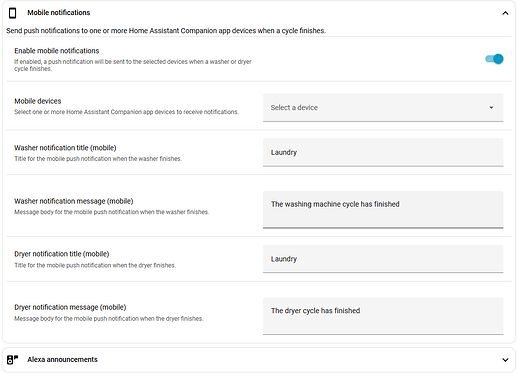Click 'Title for the mobile push... dryer finishes'
Image resolution: width=517 pixels, height=373 pixels.
pyautogui.click(x=95, y=265)
